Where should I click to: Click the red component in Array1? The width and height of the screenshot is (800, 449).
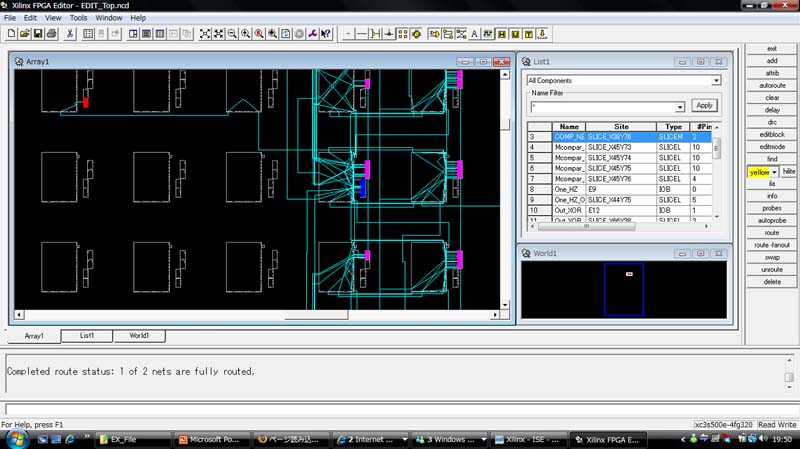tap(86, 103)
